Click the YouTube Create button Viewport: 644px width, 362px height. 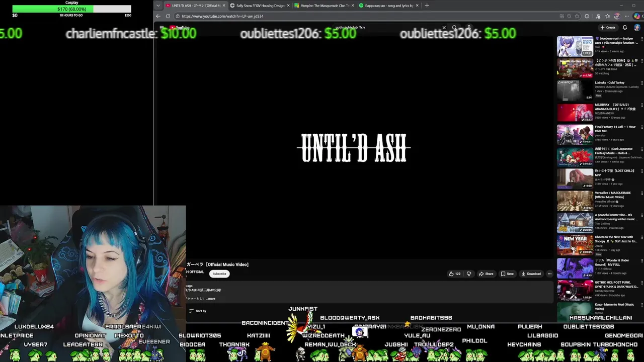point(608,28)
